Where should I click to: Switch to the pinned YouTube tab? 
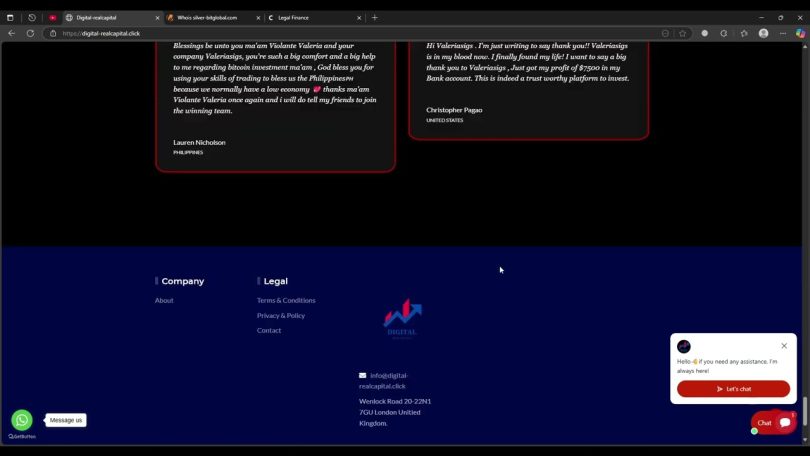tap(53, 18)
